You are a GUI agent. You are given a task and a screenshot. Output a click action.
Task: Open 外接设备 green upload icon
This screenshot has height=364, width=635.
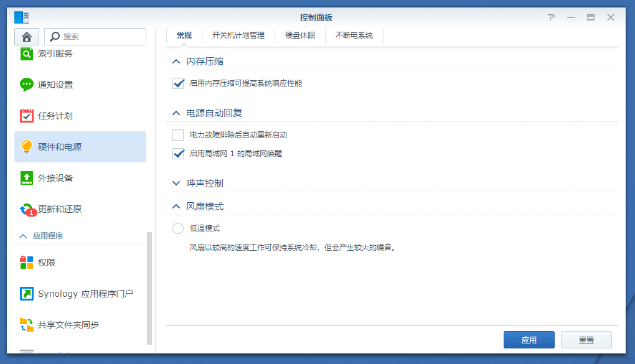tap(27, 178)
